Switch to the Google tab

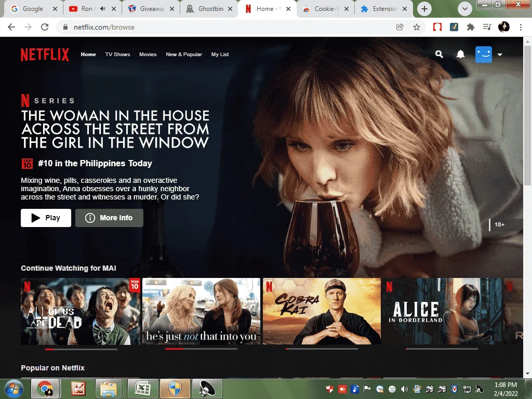pyautogui.click(x=33, y=9)
